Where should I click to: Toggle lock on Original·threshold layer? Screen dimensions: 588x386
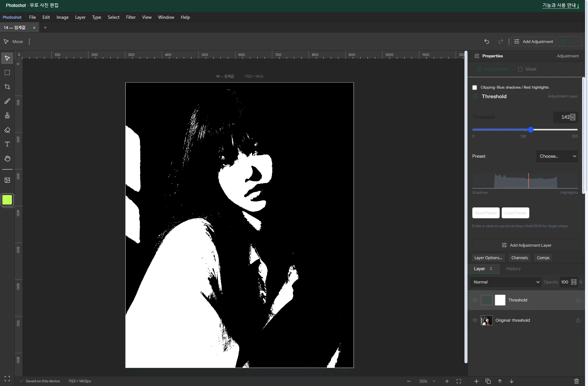[578, 320]
